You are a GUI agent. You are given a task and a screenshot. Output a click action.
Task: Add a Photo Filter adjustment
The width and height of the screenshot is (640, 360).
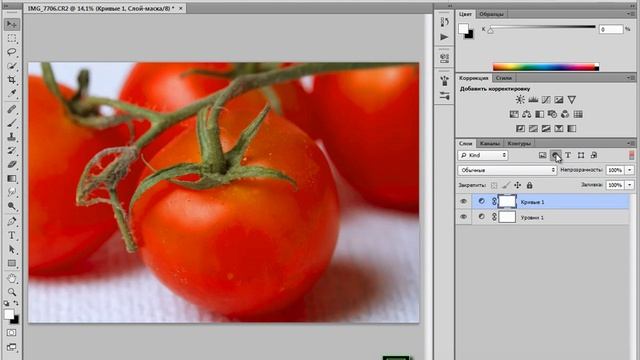pos(552,114)
